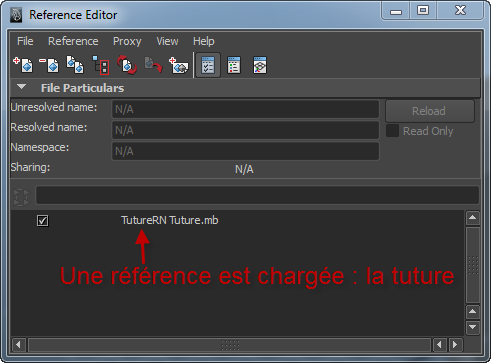Select the File Particulars view icon

click(208, 65)
